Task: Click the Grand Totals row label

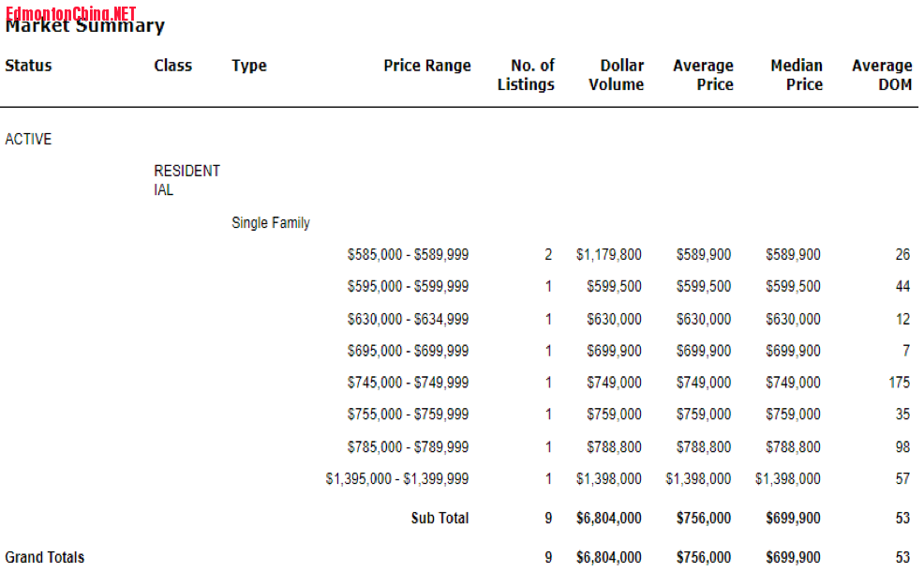Action: coord(45,558)
